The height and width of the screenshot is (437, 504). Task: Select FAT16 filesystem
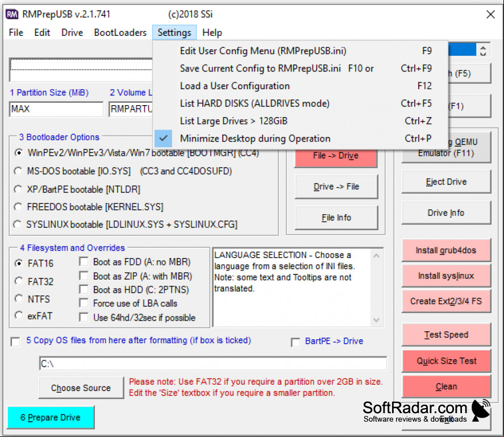pyautogui.click(x=19, y=263)
